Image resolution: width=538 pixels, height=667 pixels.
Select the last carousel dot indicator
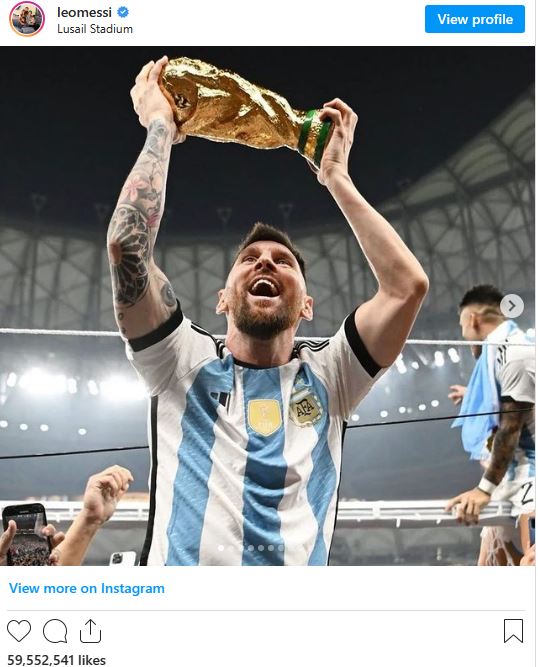point(281,548)
